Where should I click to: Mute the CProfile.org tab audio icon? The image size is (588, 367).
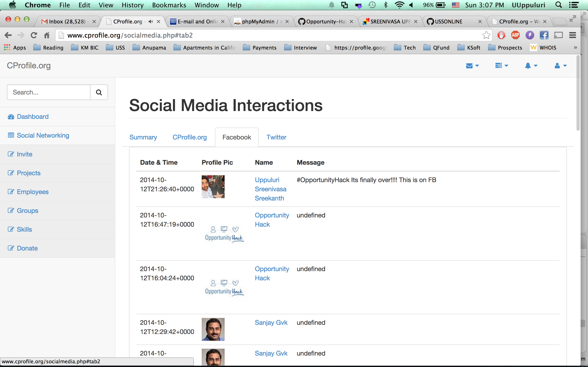point(151,22)
